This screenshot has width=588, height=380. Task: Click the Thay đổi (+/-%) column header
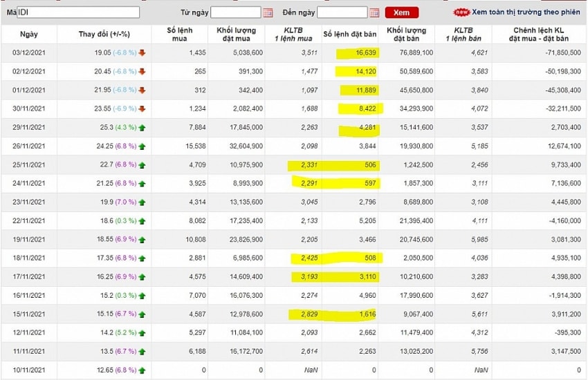tap(104, 34)
